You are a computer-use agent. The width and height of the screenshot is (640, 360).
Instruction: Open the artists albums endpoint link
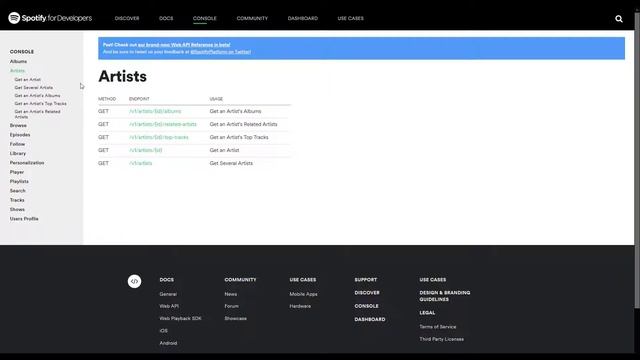click(155, 111)
